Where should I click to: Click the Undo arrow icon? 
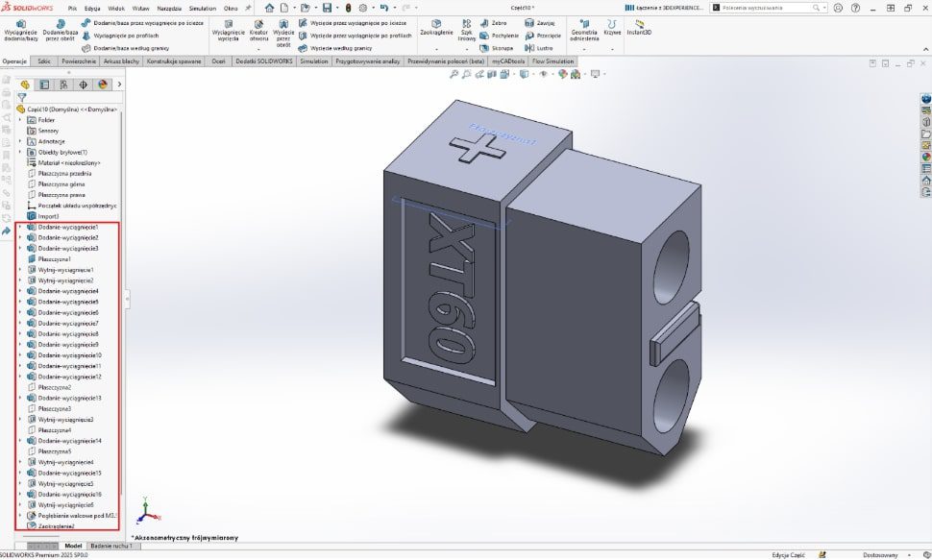384,8
